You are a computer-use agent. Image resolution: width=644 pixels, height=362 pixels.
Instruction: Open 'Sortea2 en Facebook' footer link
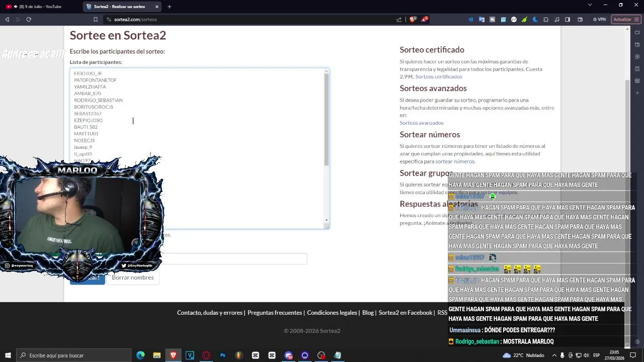(x=406, y=313)
